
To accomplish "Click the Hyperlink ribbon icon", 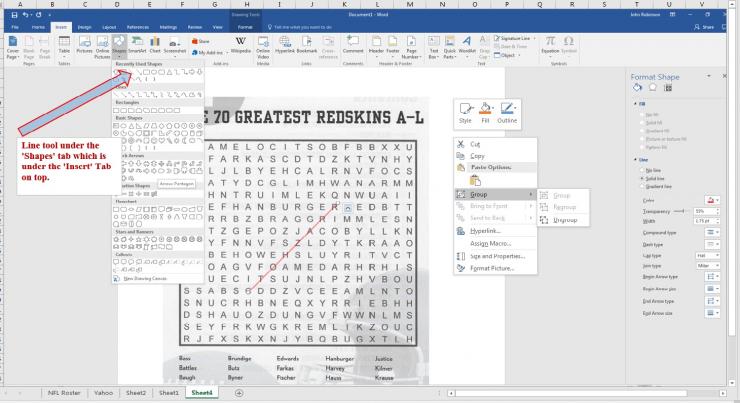I will (285, 44).
